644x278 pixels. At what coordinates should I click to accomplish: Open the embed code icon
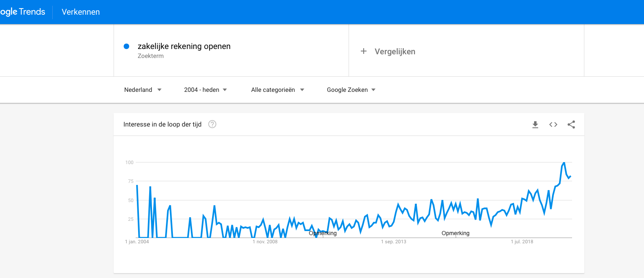553,125
